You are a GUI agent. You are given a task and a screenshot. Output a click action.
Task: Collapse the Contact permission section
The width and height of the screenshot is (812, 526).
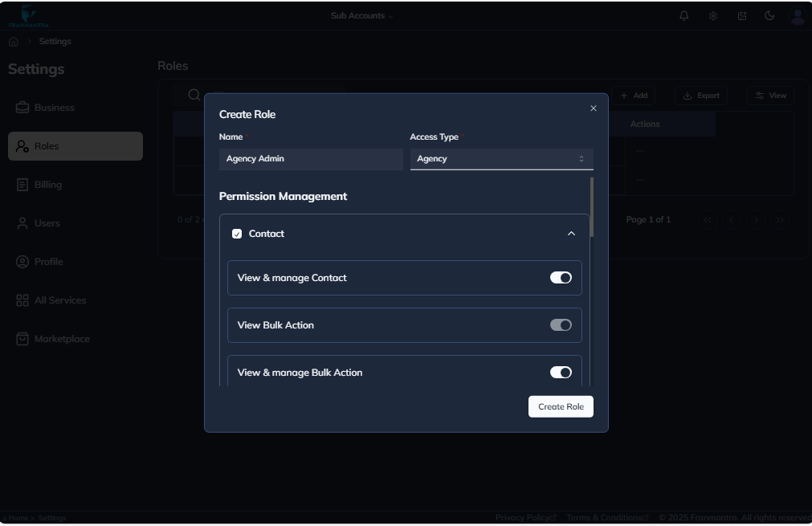[571, 233]
